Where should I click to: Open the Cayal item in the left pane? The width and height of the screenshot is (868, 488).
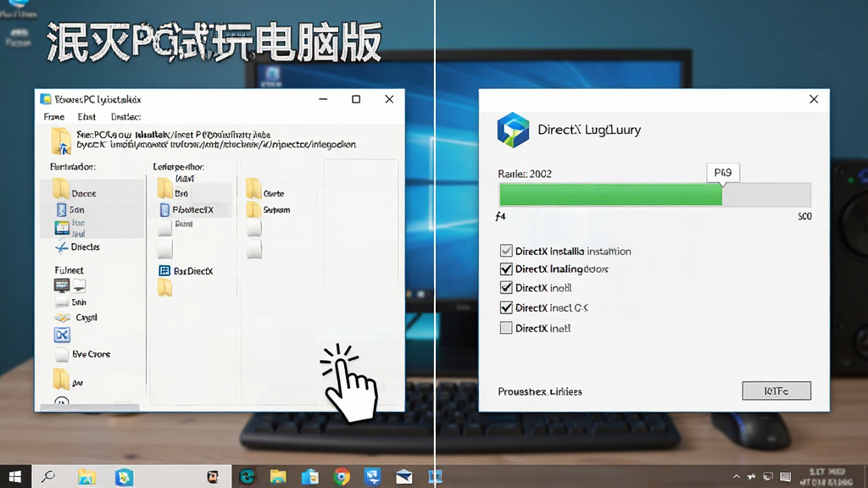(76, 318)
